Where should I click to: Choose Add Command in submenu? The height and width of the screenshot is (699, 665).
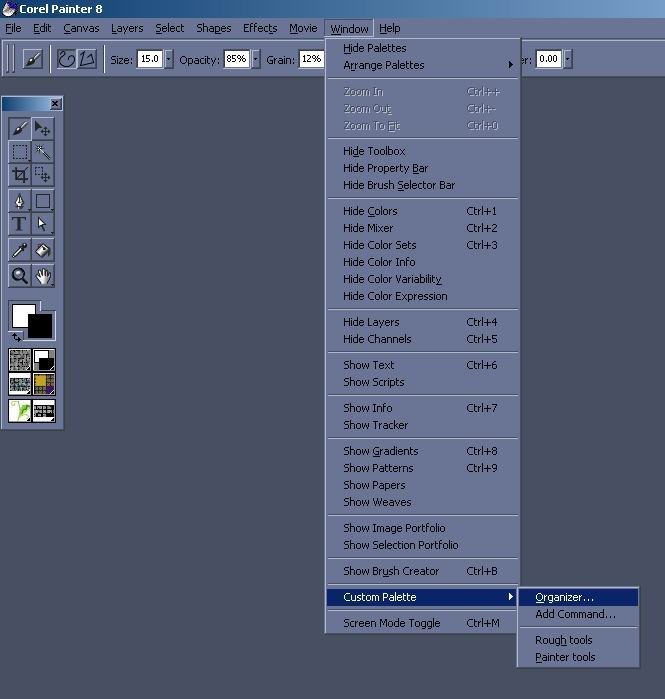point(578,614)
